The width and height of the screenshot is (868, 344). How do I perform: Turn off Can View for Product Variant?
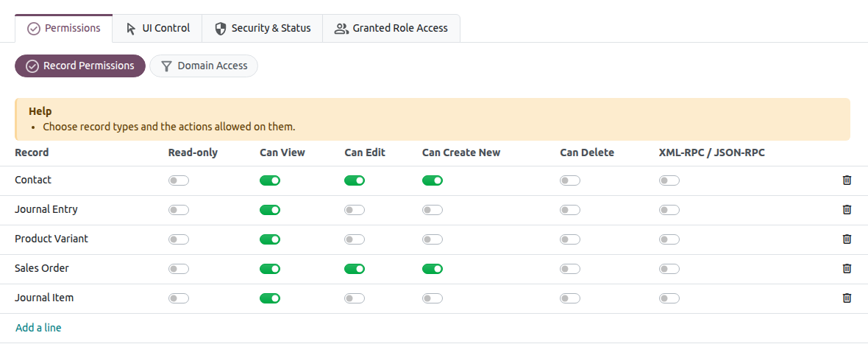click(x=270, y=239)
